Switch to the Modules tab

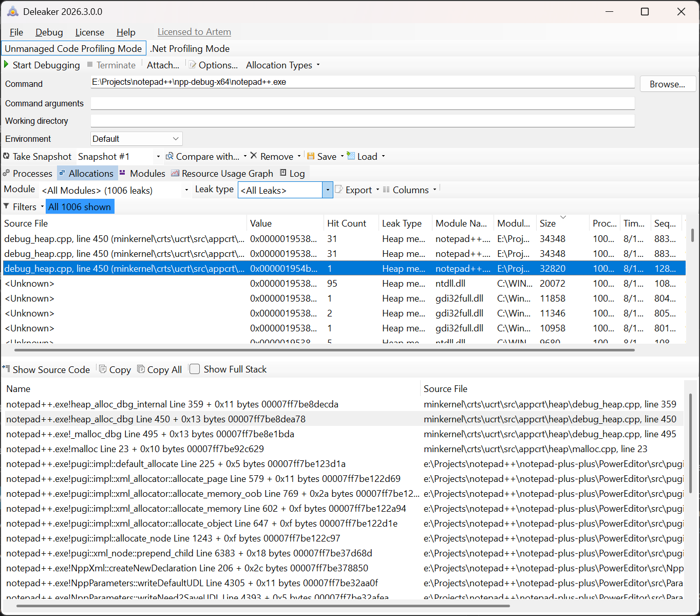pyautogui.click(x=142, y=173)
